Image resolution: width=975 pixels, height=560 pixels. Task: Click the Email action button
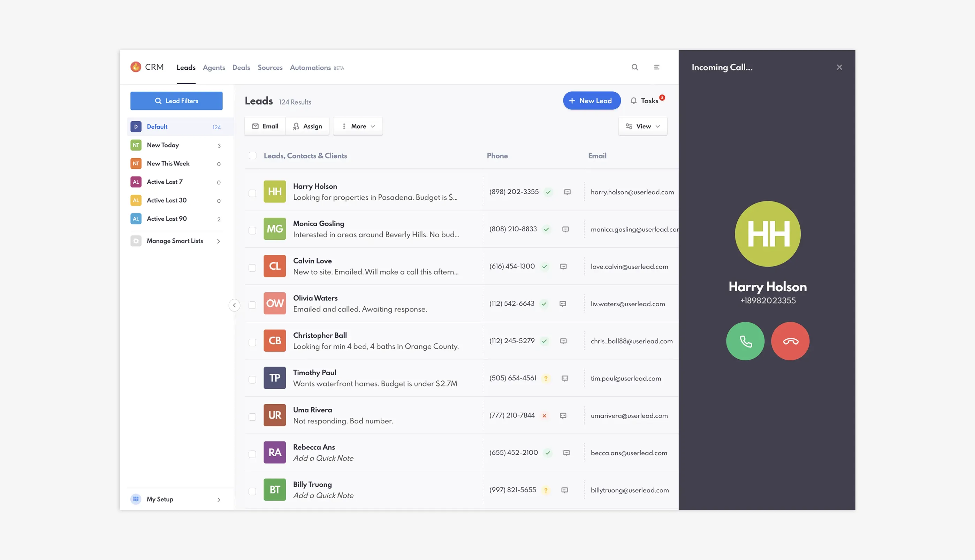click(x=265, y=126)
